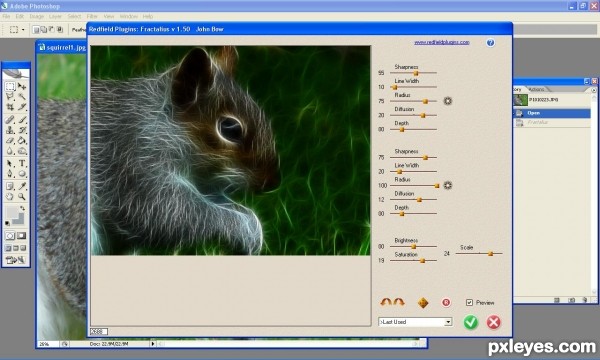
Task: Select the History Brush tool
Action: pos(22,130)
